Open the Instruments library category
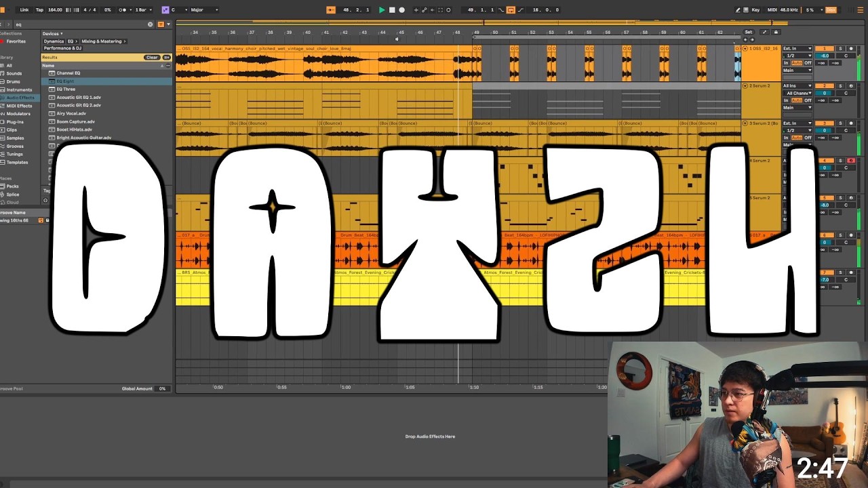 pyautogui.click(x=19, y=89)
